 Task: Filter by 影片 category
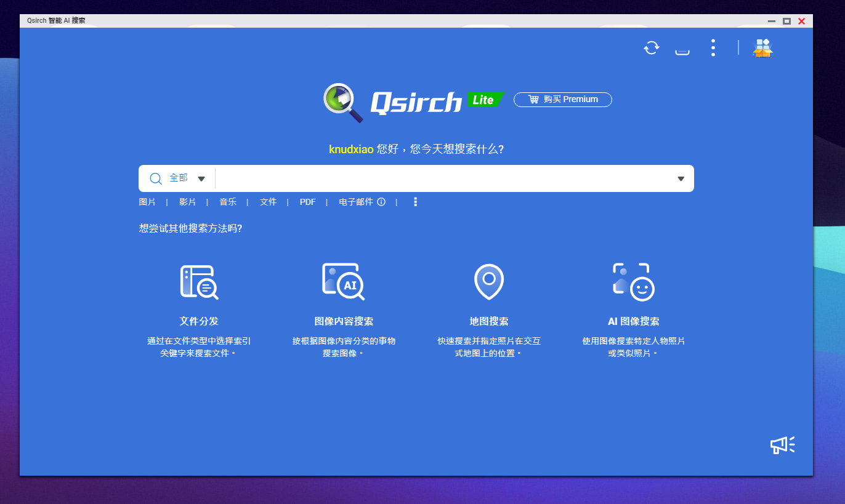click(187, 202)
